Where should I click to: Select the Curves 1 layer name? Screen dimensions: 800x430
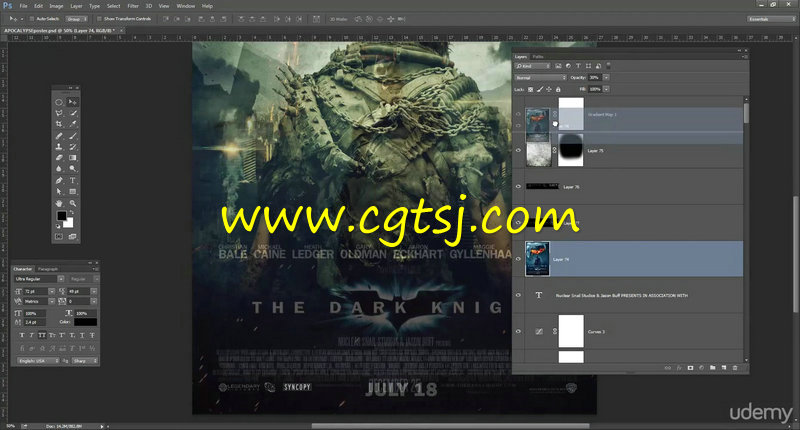tap(596, 332)
